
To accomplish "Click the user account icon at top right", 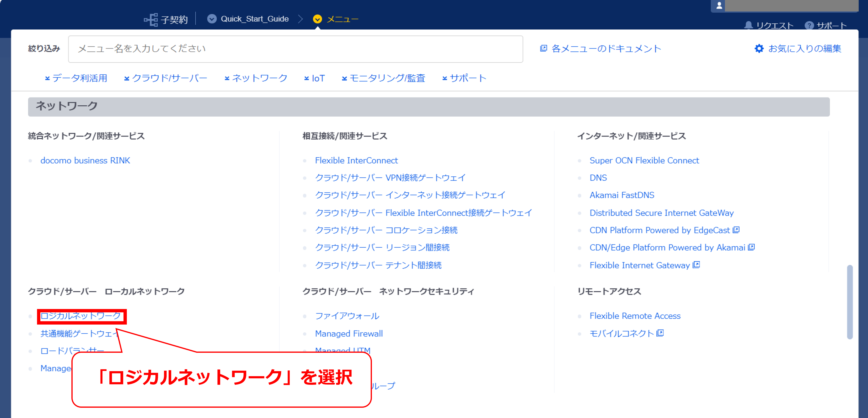I will (719, 5).
